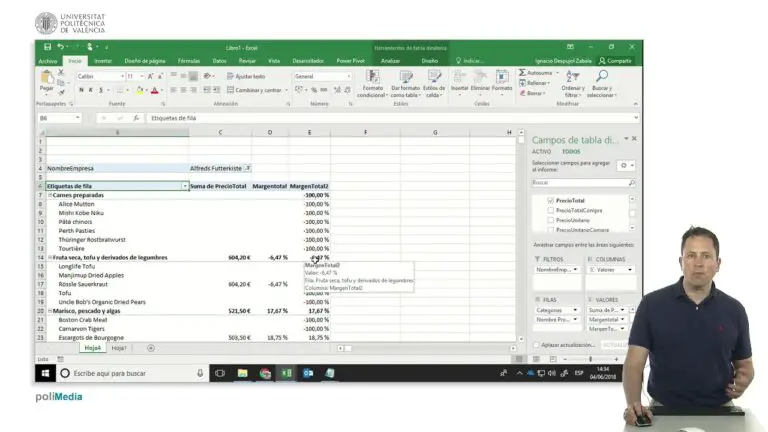Open Dar formato como tabla
Viewport: 768px width, 432px height.
406,84
